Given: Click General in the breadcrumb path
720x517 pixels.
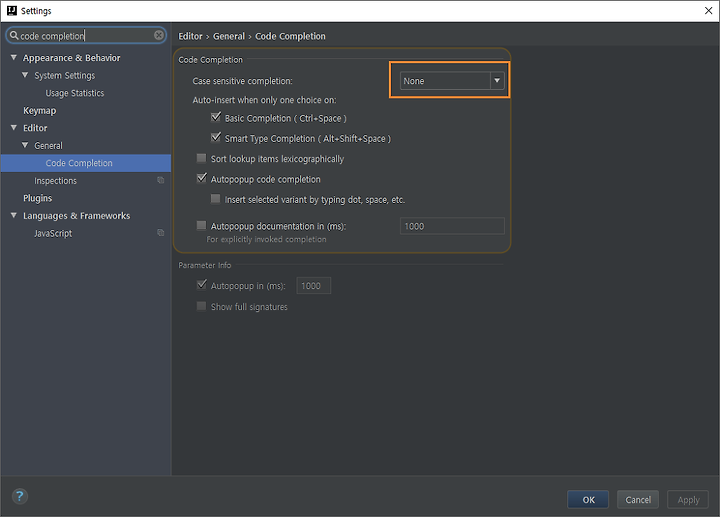Looking at the screenshot, I should (229, 36).
